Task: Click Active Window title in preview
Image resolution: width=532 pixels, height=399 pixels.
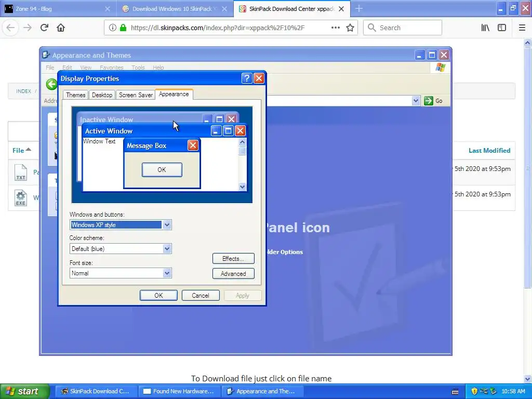Action: coord(109,131)
